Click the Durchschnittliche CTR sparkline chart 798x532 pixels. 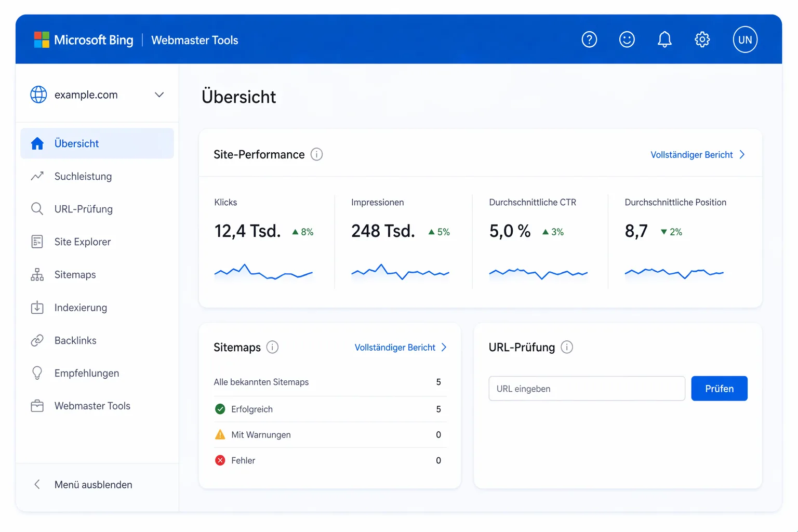pos(538,273)
